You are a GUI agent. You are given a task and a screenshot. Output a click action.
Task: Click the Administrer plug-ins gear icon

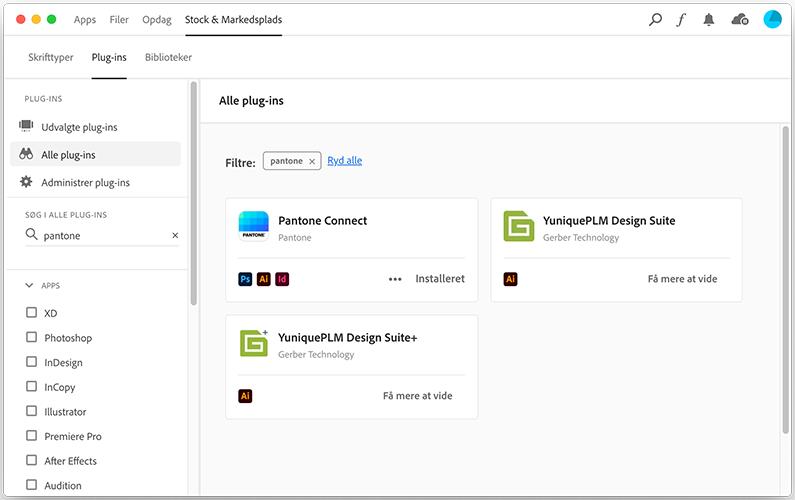tap(26, 182)
